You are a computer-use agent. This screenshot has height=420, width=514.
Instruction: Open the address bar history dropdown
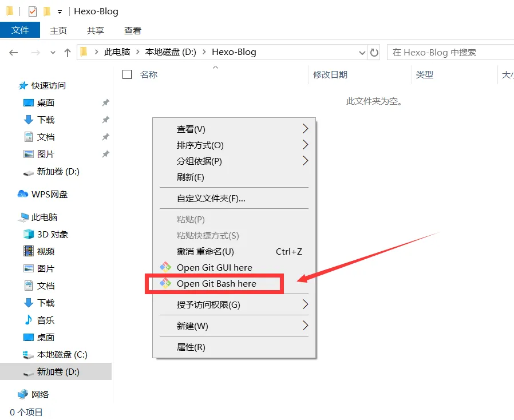[362, 52]
